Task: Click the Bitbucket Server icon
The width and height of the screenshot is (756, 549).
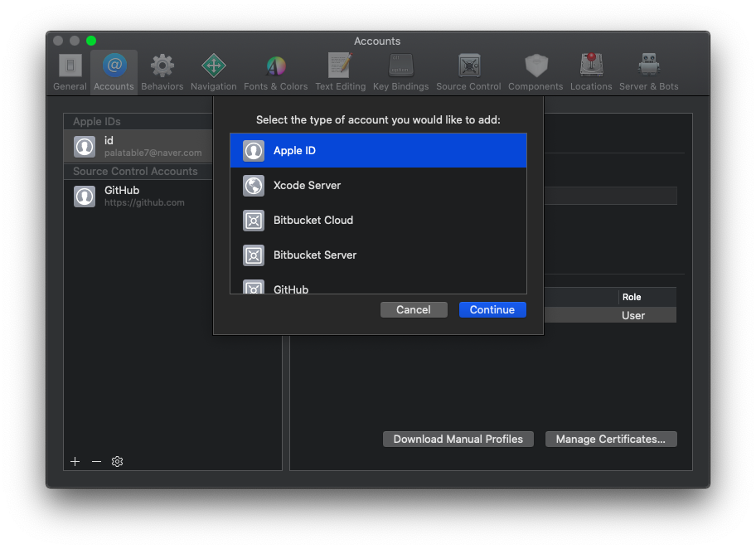Action: pyautogui.click(x=254, y=255)
